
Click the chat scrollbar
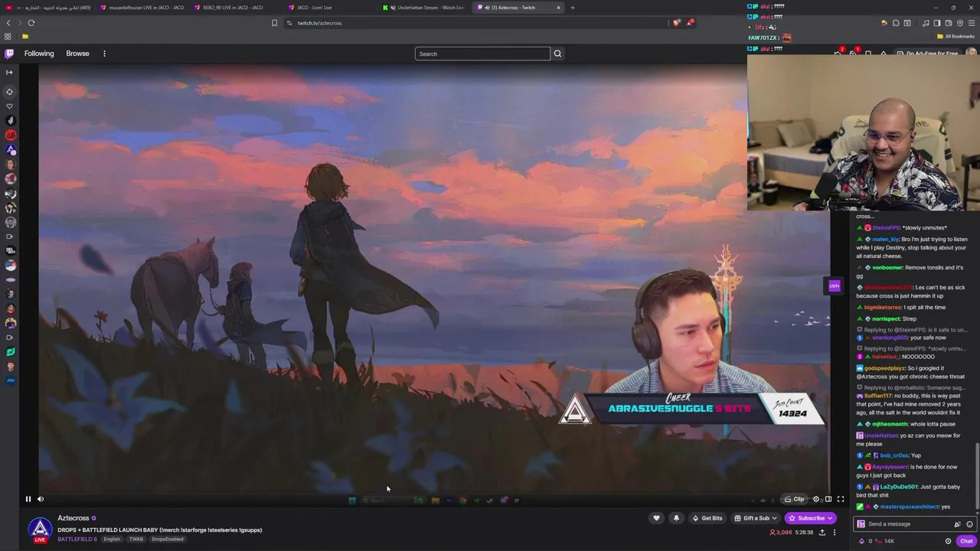(977, 474)
